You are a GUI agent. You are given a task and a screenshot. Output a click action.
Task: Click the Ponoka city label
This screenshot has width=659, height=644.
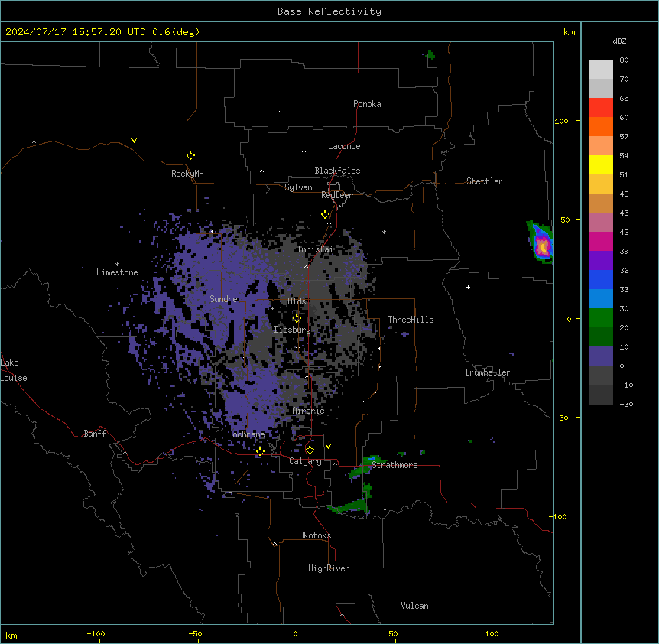(367, 104)
